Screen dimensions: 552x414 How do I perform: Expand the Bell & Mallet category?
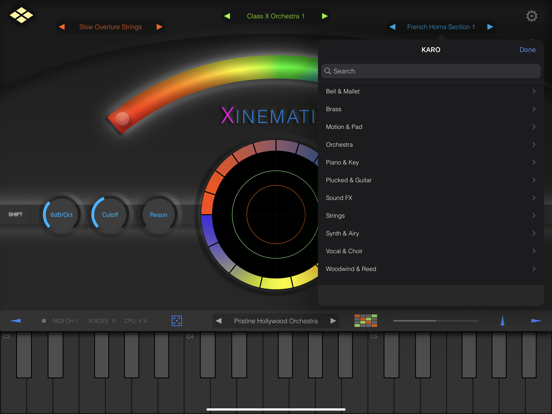point(431,91)
